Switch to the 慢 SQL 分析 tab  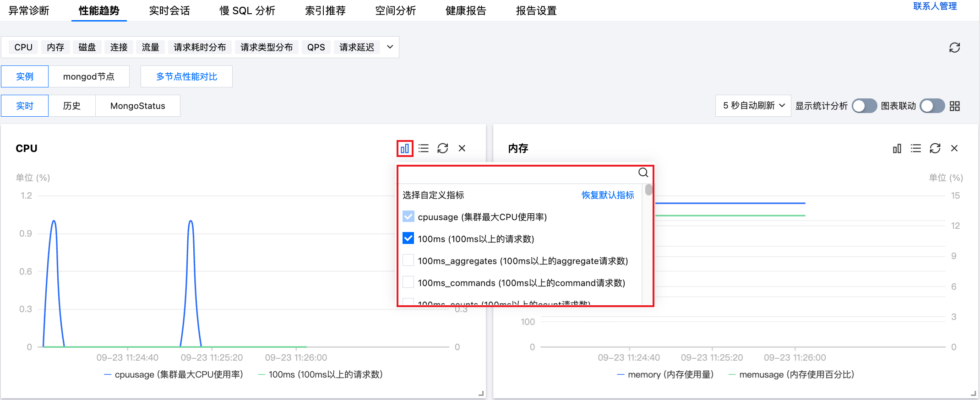click(247, 11)
